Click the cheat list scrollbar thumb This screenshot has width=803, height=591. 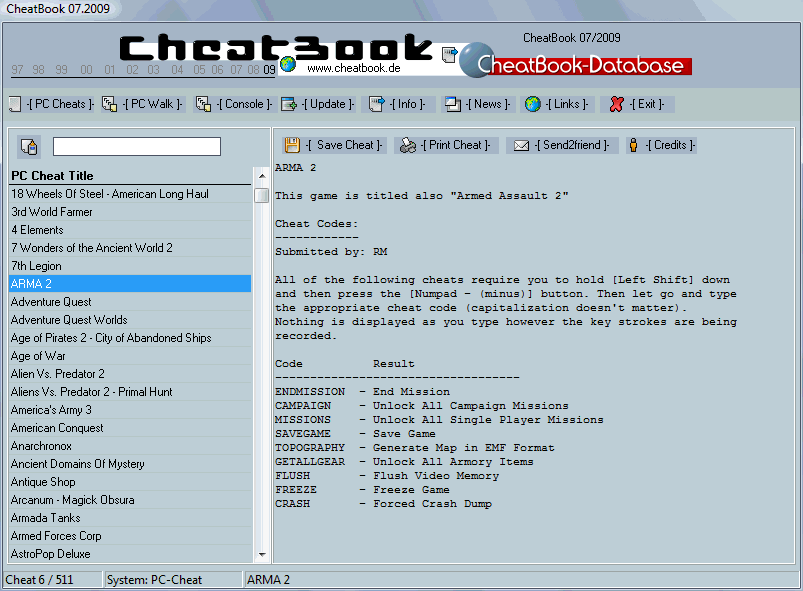262,195
